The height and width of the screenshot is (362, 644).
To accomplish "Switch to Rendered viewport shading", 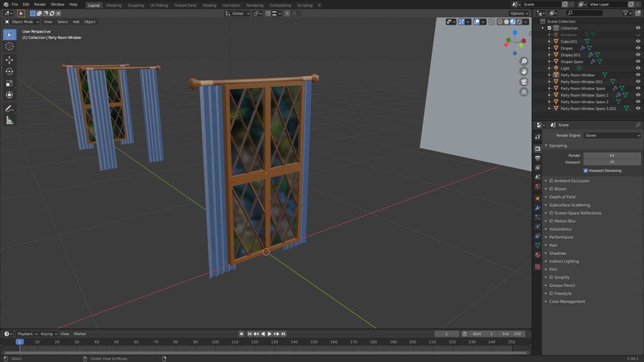I will [x=519, y=22].
